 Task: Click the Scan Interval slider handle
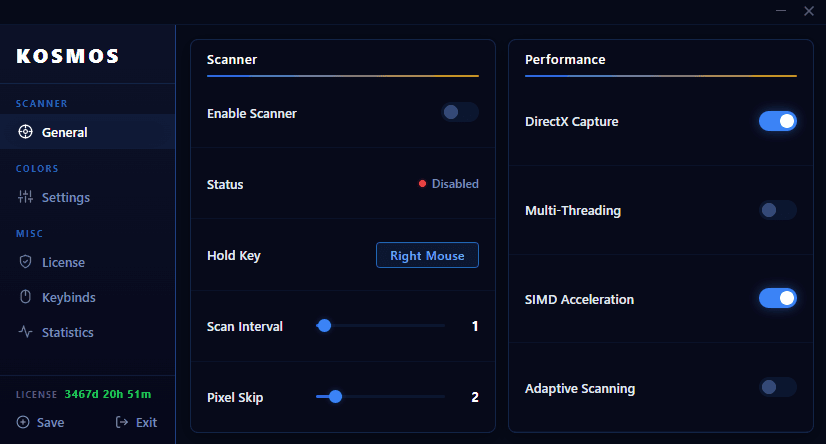324,325
